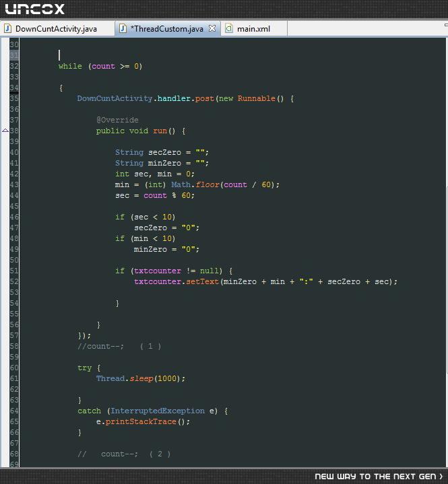The image size is (448, 484).
Task: Click 'minZero' declaration on line 41
Action: coord(164,163)
